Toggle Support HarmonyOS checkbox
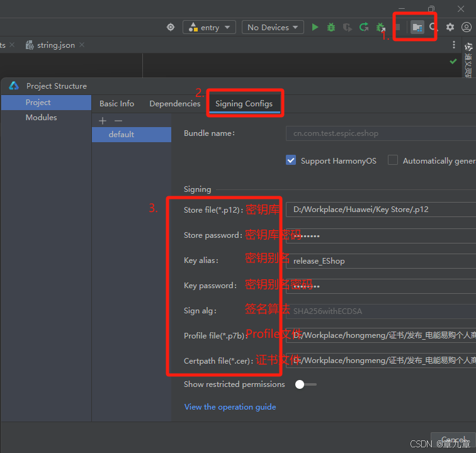This screenshot has width=476, height=453. (291, 160)
